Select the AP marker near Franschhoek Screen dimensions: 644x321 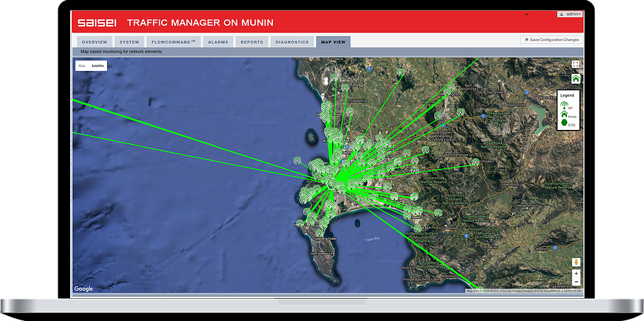[x=475, y=162]
